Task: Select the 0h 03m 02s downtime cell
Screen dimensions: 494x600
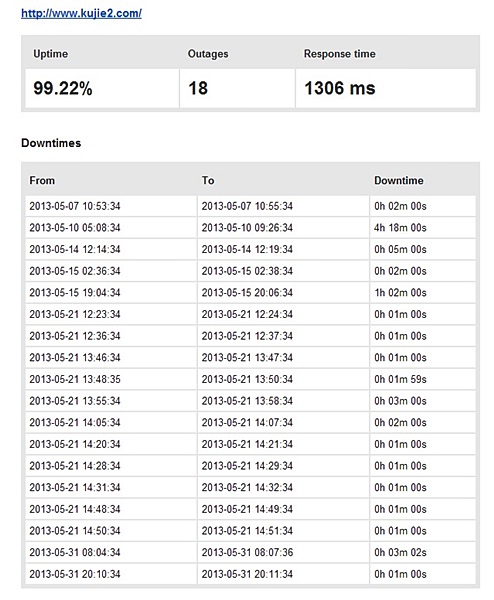Action: [422, 553]
